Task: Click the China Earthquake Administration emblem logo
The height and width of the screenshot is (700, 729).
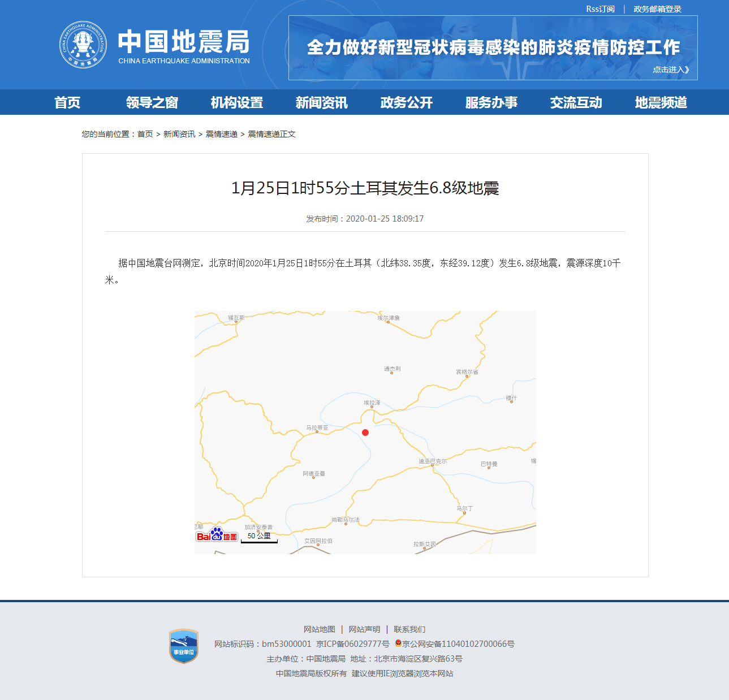Action: coord(83,44)
